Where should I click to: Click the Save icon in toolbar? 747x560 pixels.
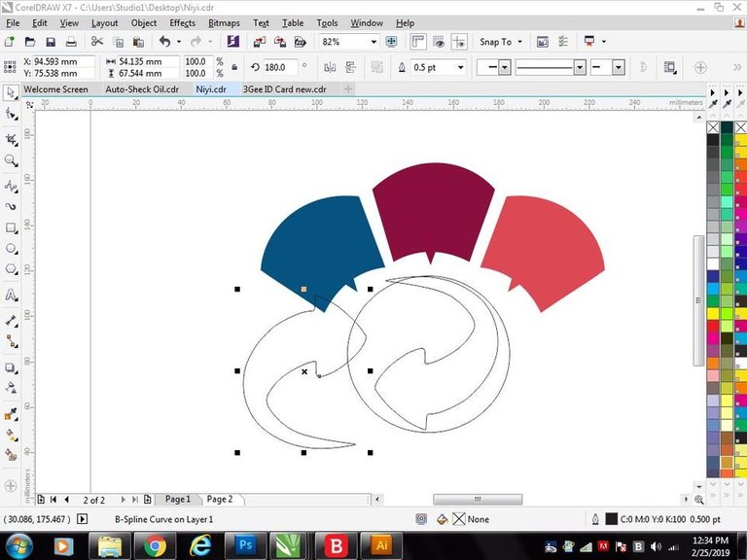51,42
